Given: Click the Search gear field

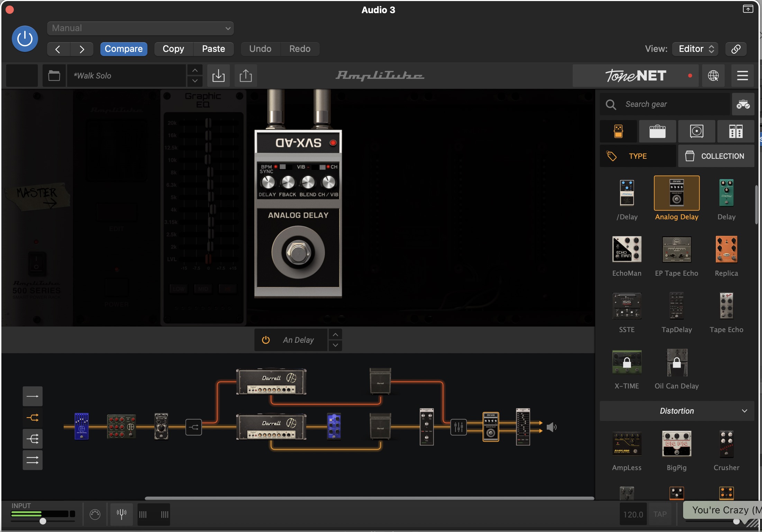Looking at the screenshot, I should [665, 104].
